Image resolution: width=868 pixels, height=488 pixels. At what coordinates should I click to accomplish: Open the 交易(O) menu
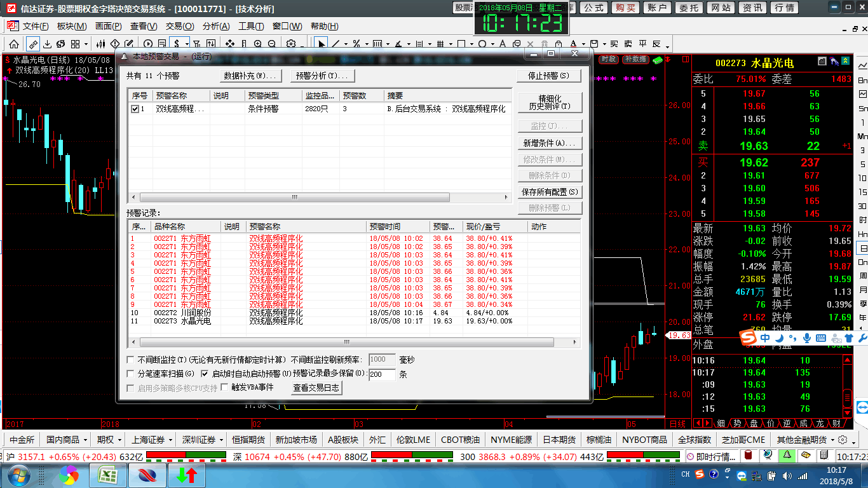180,26
